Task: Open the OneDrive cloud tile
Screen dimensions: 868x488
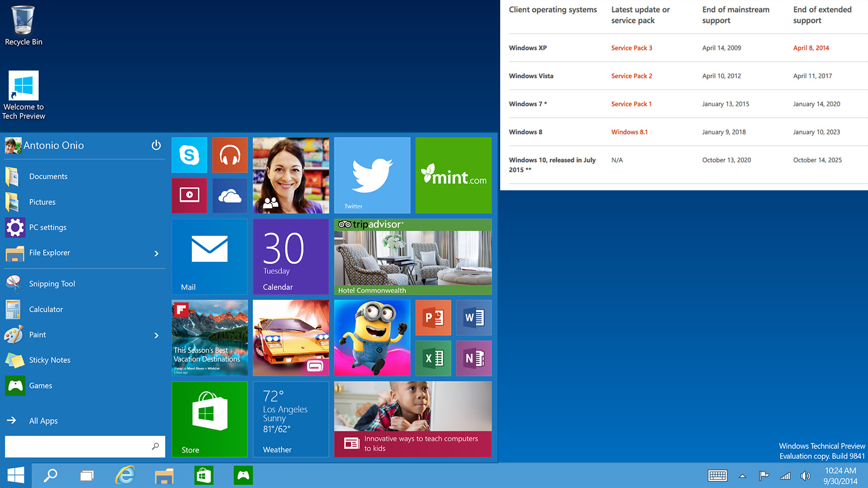Action: pyautogui.click(x=230, y=195)
